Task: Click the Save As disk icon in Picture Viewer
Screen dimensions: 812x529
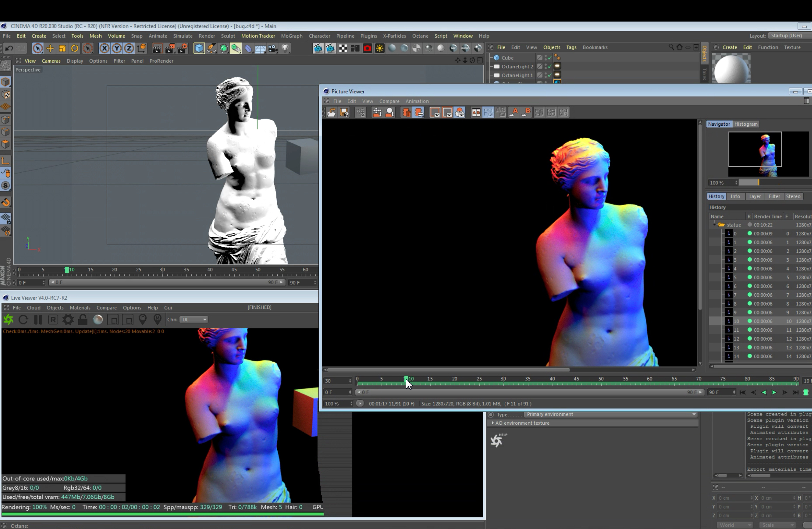Action: point(344,113)
